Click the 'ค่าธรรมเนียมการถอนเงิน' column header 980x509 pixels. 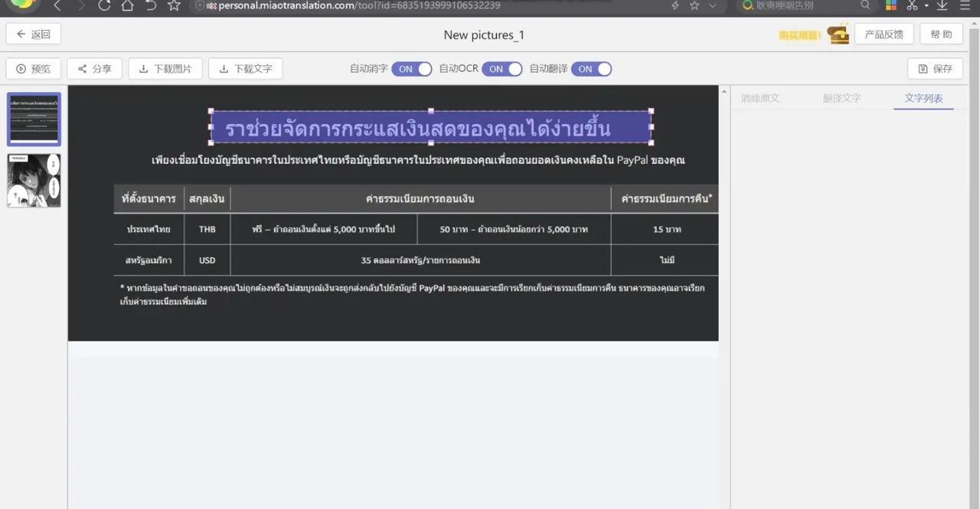(x=420, y=198)
